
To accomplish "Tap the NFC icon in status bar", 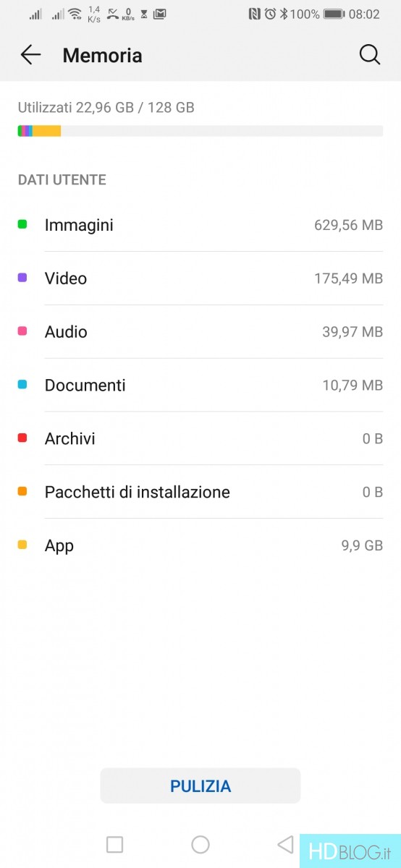I will (254, 14).
